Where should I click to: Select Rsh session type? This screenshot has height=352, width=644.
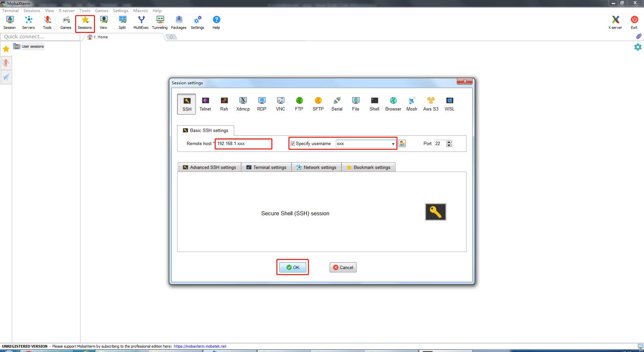pos(224,104)
